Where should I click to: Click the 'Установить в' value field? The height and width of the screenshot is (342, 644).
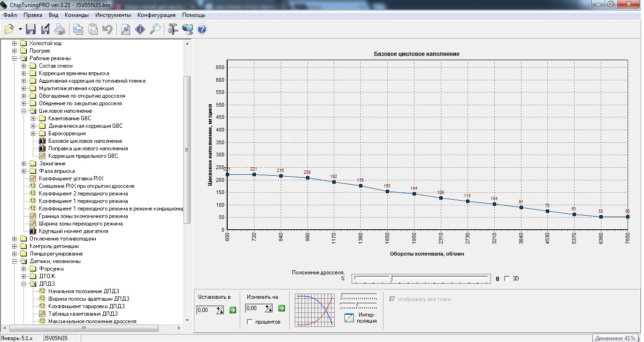coord(206,310)
